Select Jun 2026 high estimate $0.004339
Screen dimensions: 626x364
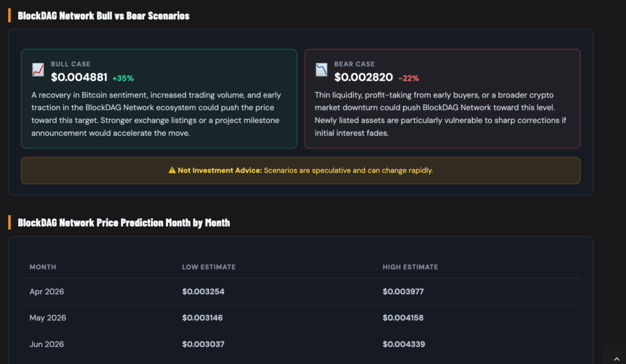point(404,344)
